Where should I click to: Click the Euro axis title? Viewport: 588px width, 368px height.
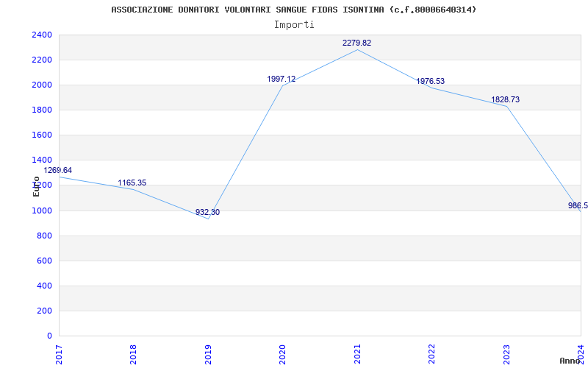tap(36, 186)
